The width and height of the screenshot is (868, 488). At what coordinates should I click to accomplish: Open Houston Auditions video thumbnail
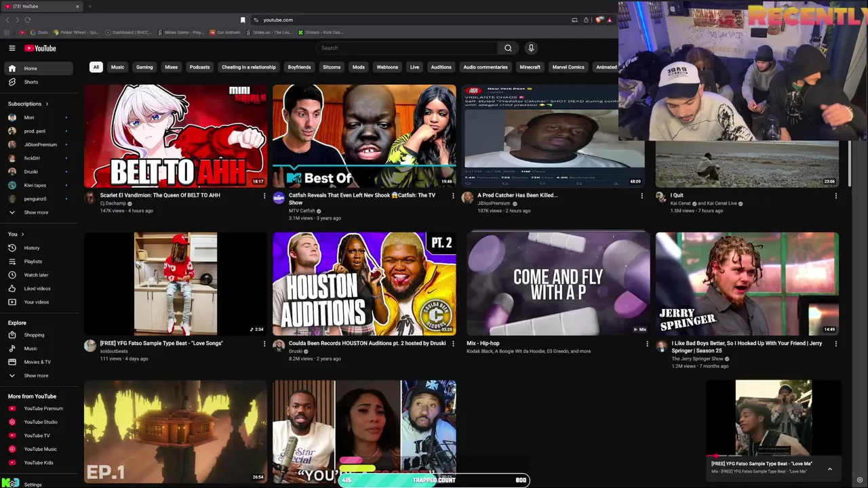click(x=364, y=284)
